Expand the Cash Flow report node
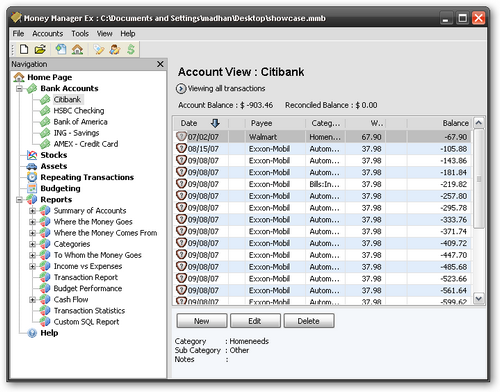The height and width of the screenshot is (392, 500). (32, 300)
